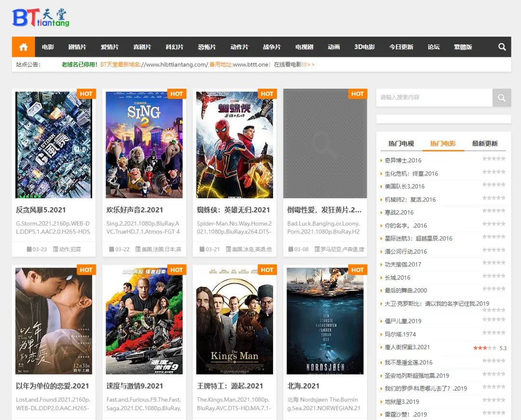Click genre icon next to 动作,犯罪
This screenshot has width=521, height=420.
(55, 249)
